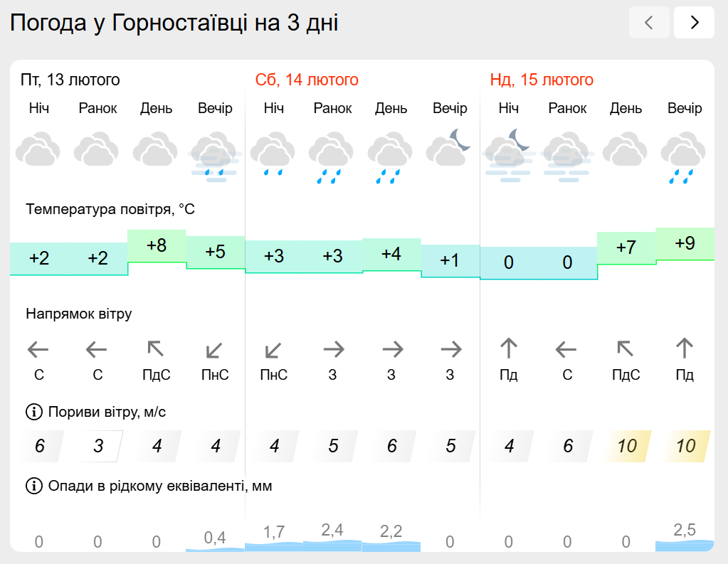Click the highlighted Sunday daytime gust value
Viewport: 728px width, 564px height.
626,447
